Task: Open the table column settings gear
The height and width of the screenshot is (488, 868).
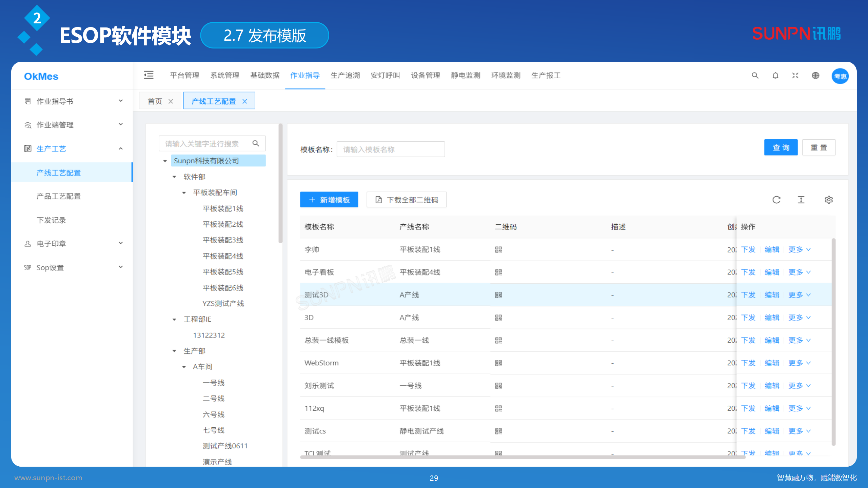Action: [829, 200]
